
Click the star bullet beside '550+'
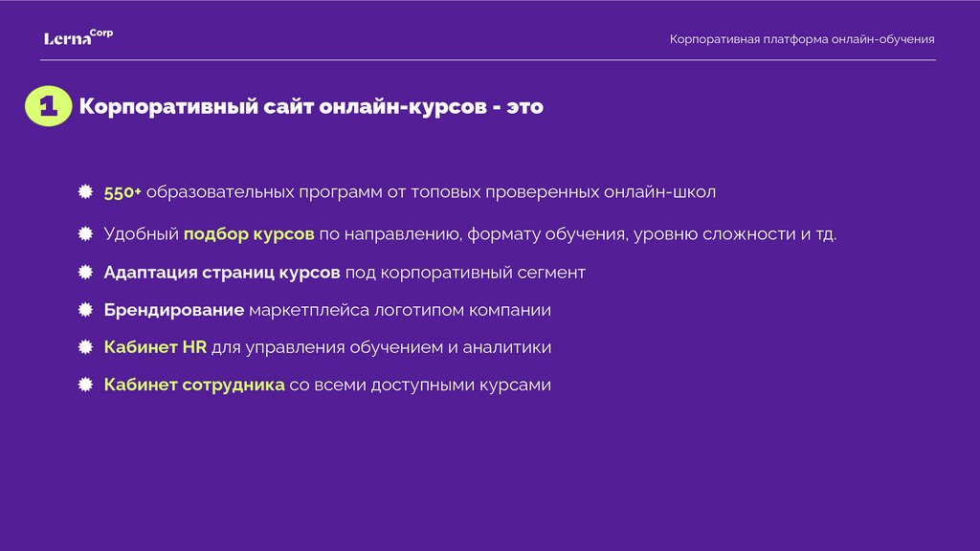(x=85, y=191)
